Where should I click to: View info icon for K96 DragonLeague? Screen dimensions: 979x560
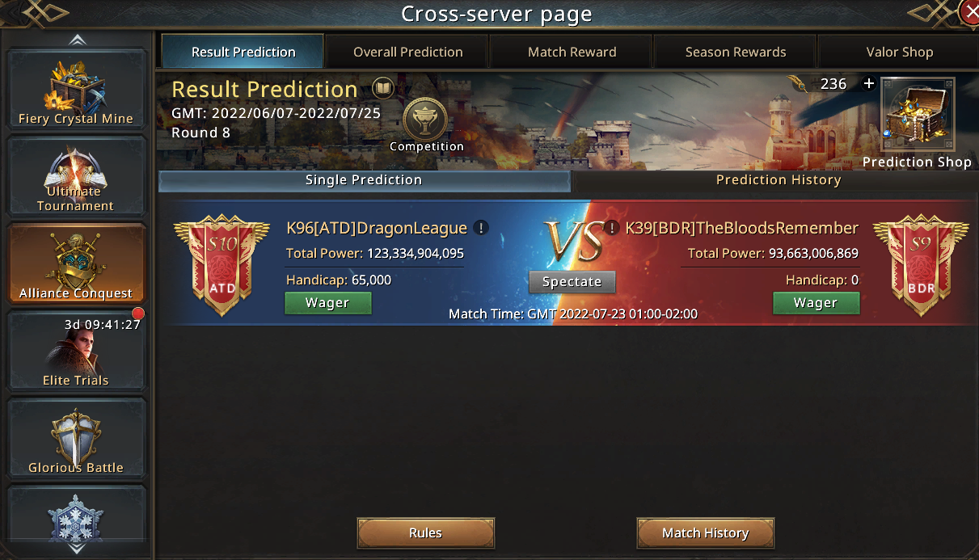point(481,228)
